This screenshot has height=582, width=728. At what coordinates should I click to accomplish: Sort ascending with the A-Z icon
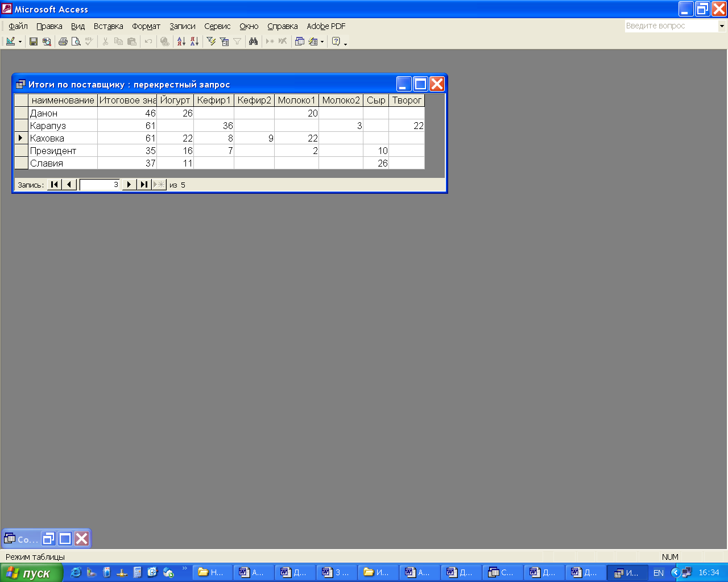point(181,41)
